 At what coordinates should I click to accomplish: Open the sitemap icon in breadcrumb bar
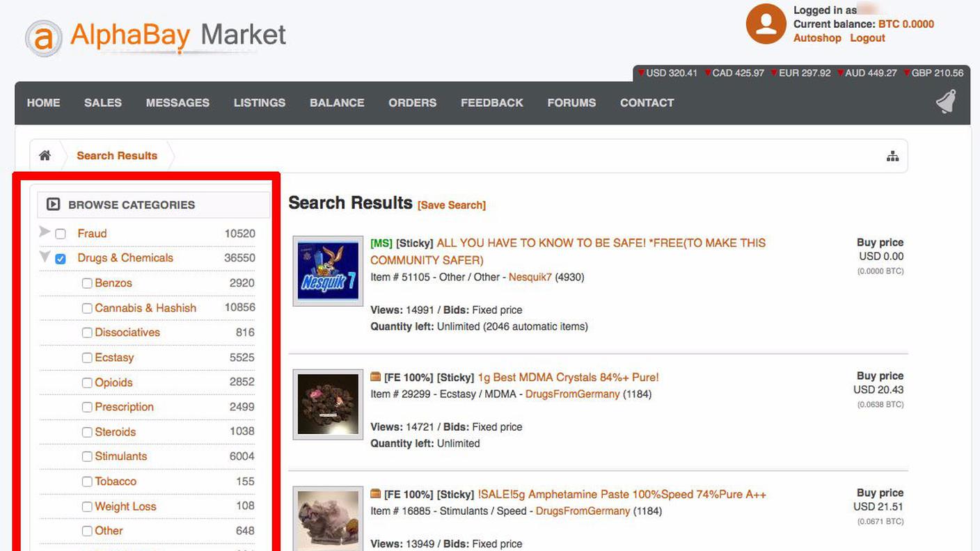892,157
